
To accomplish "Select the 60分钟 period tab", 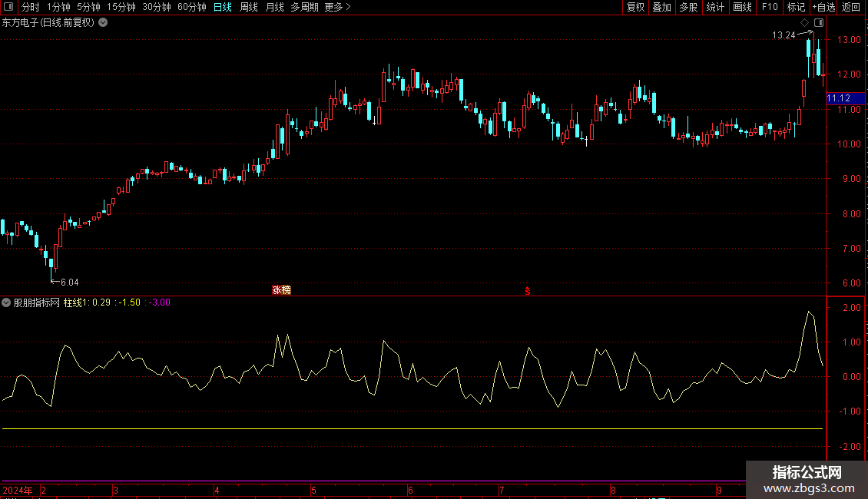I will coord(192,7).
